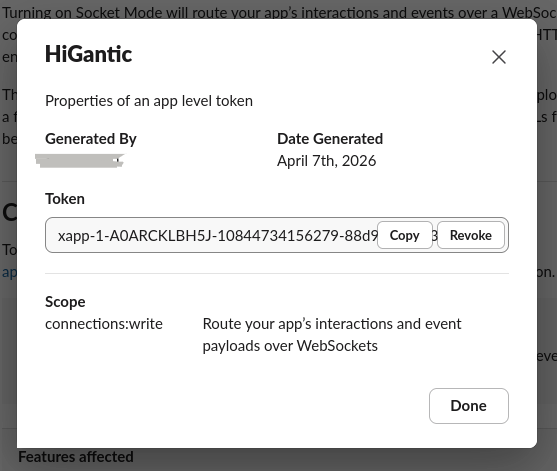Click the connections:write scope name

[104, 324]
